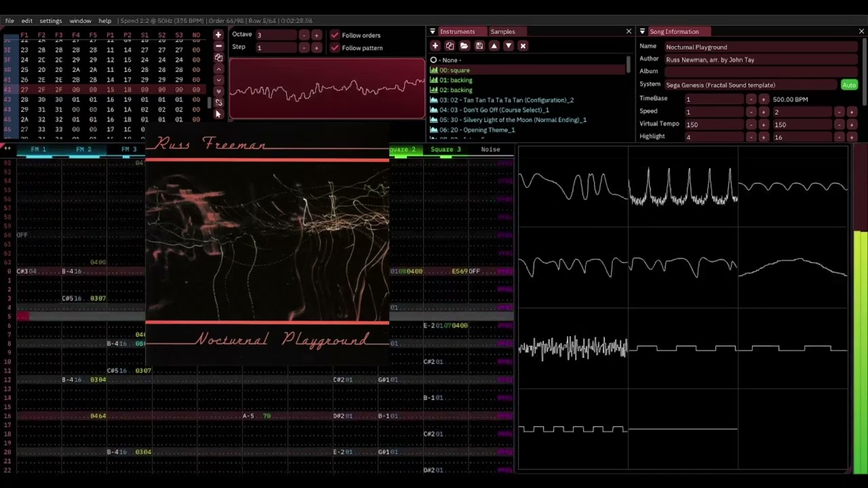This screenshot has height=488, width=868.
Task: Move order down with the single down chevron
Action: tap(218, 80)
